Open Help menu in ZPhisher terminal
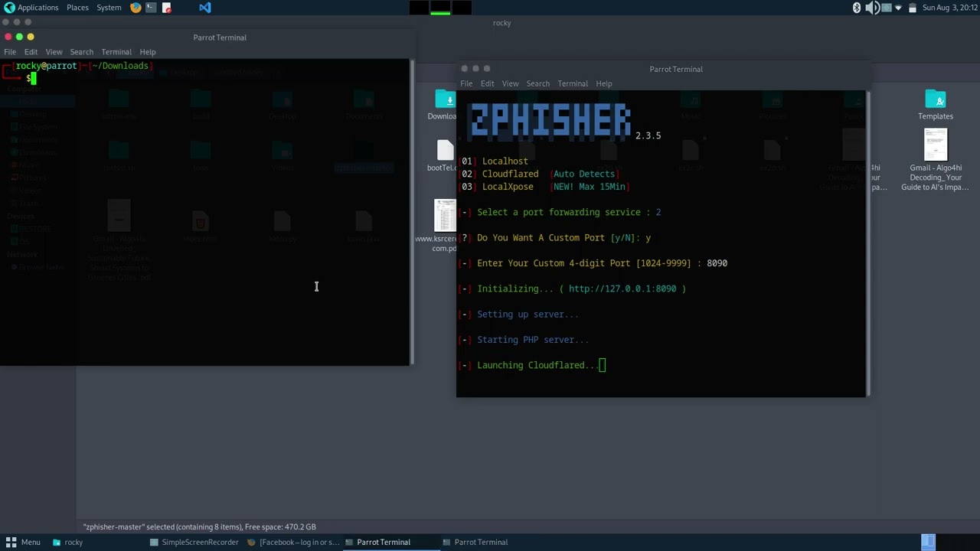The image size is (980, 551). tap(604, 83)
